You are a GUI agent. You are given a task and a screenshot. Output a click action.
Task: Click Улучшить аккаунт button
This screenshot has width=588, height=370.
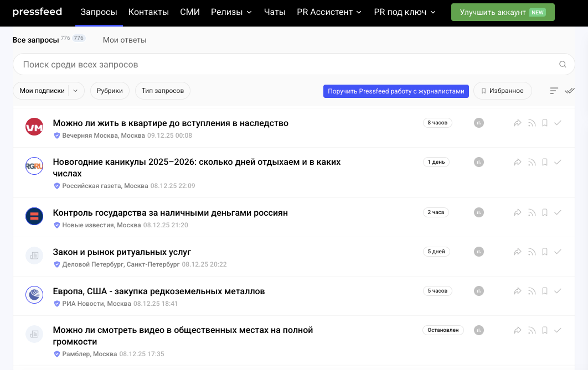tap(503, 11)
